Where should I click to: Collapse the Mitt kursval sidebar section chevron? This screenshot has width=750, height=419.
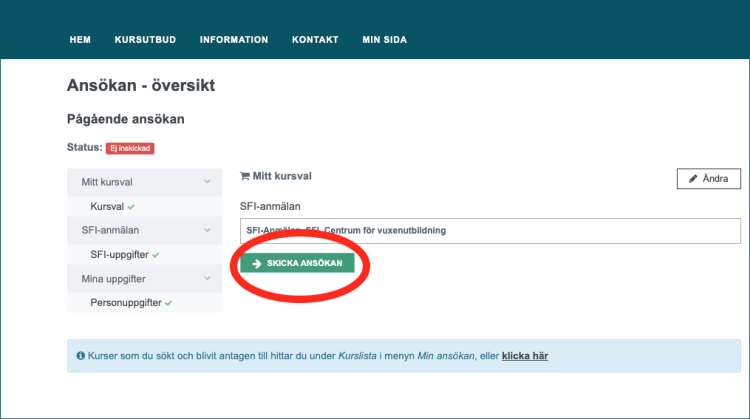tap(207, 182)
